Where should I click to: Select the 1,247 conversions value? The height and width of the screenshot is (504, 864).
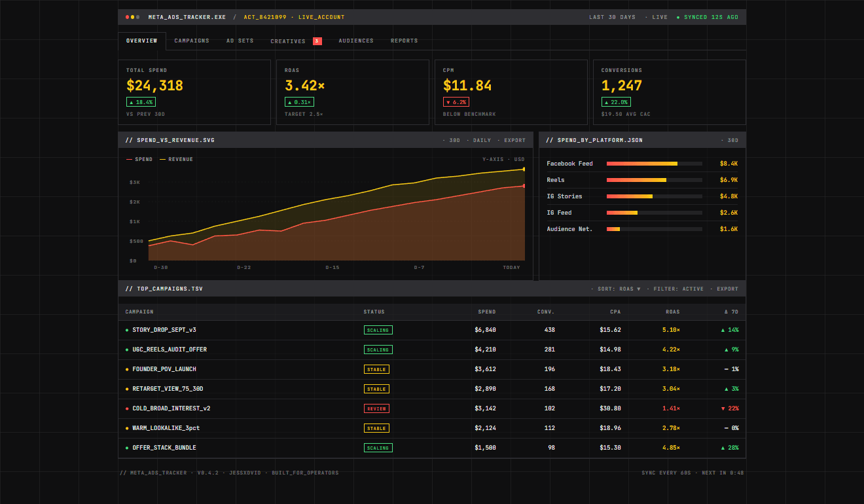[622, 86]
